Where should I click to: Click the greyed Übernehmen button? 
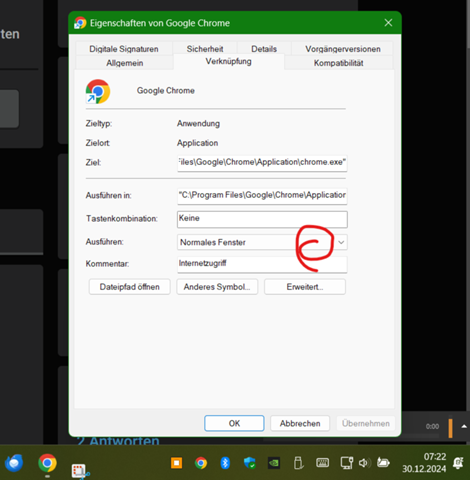point(366,423)
